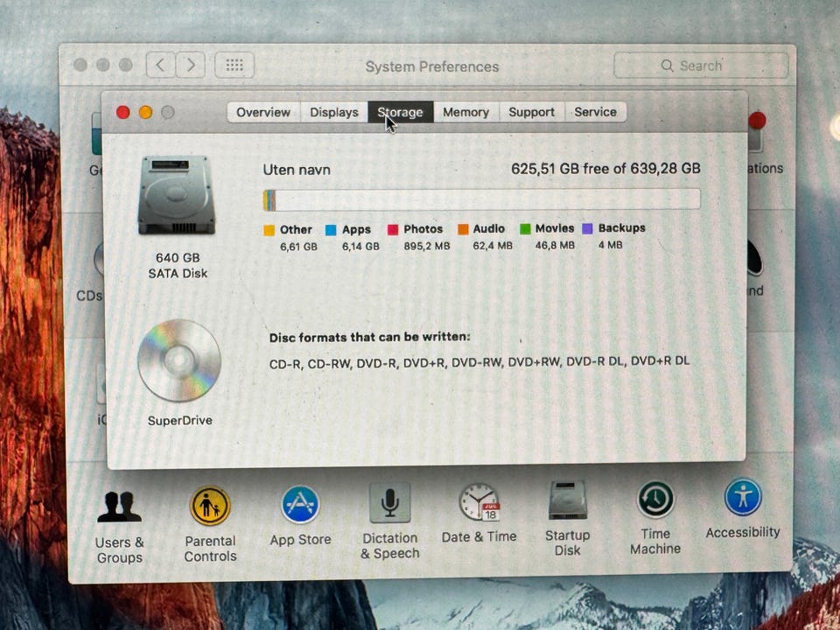Open Dictation & Speech preferences

click(x=389, y=521)
